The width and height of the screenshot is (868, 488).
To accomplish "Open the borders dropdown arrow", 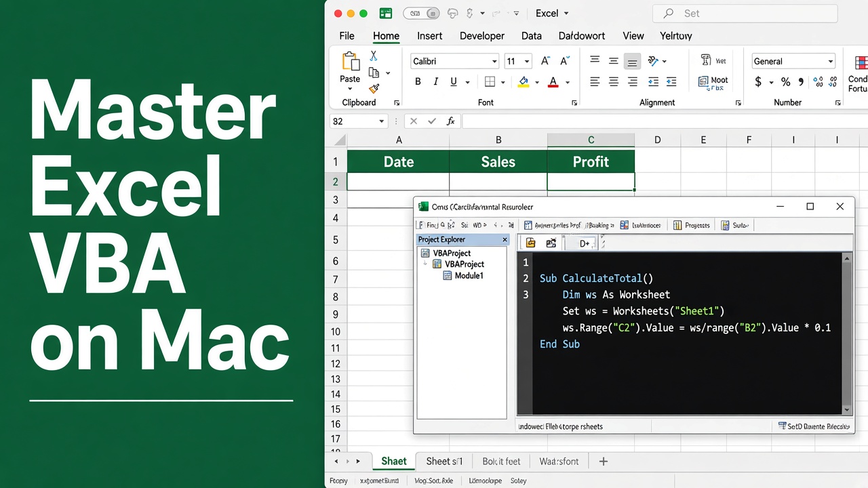I will pyautogui.click(x=502, y=83).
